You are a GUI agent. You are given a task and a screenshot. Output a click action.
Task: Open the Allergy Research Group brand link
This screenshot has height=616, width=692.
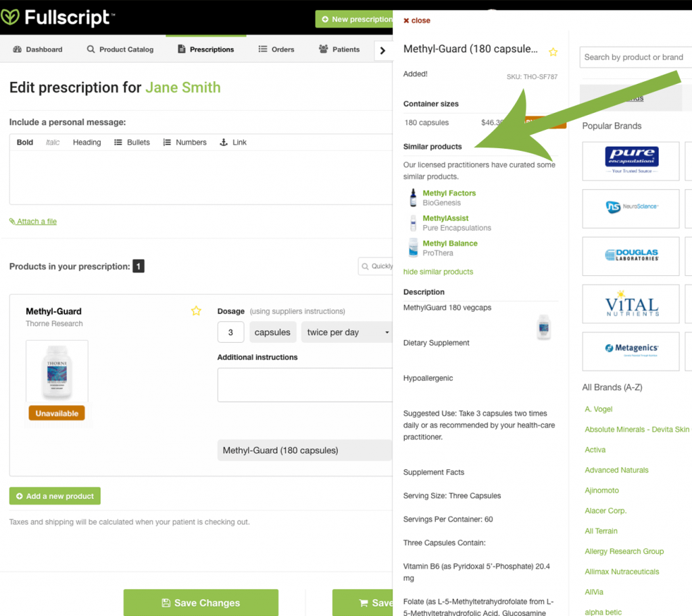[624, 551]
